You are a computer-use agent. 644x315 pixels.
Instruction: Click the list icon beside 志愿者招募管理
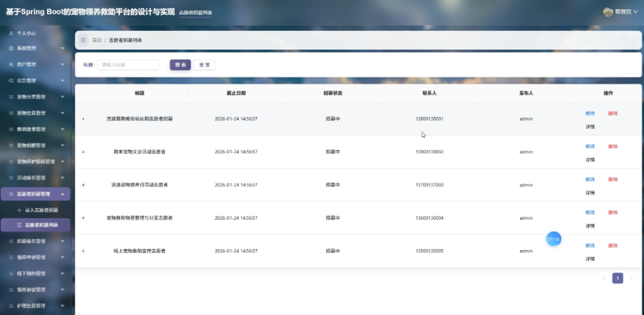[11, 194]
